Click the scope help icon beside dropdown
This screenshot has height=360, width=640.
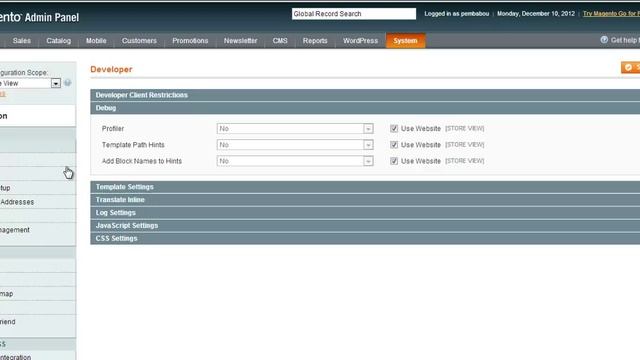point(68,83)
